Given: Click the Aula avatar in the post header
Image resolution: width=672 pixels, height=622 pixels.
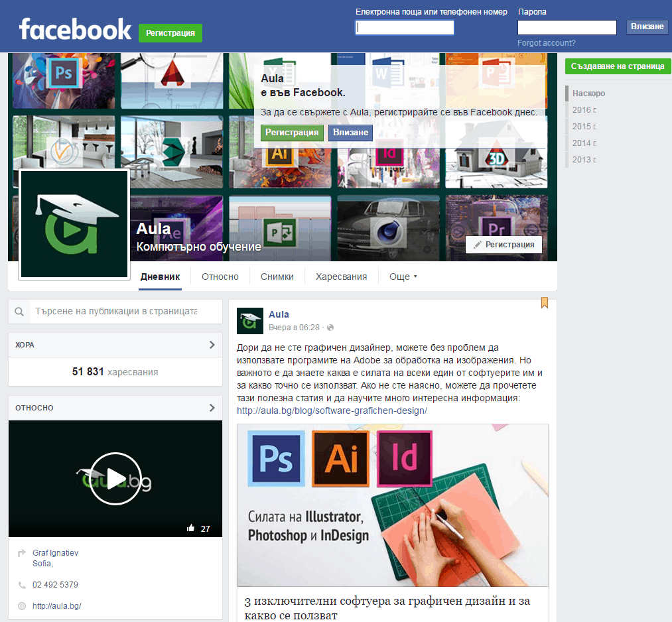Looking at the screenshot, I should [250, 321].
